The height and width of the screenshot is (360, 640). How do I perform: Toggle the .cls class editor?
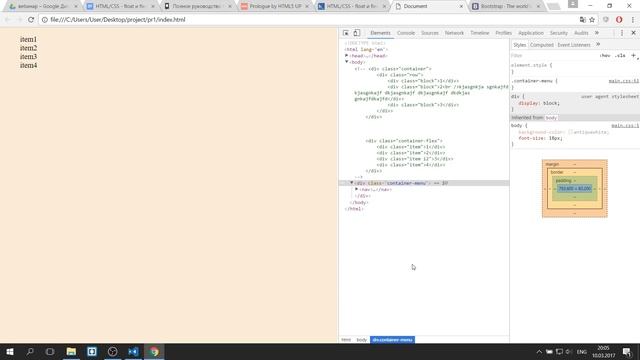(x=620, y=56)
